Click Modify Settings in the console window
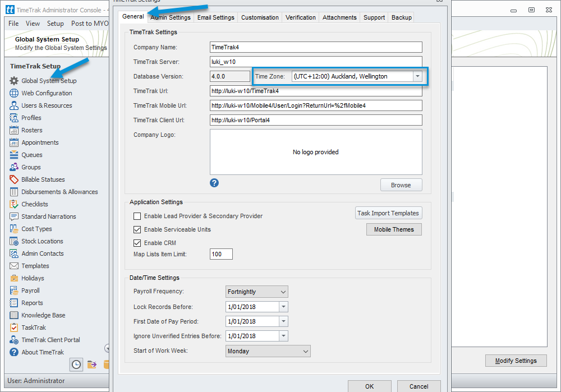The image size is (561, 392). click(x=516, y=361)
